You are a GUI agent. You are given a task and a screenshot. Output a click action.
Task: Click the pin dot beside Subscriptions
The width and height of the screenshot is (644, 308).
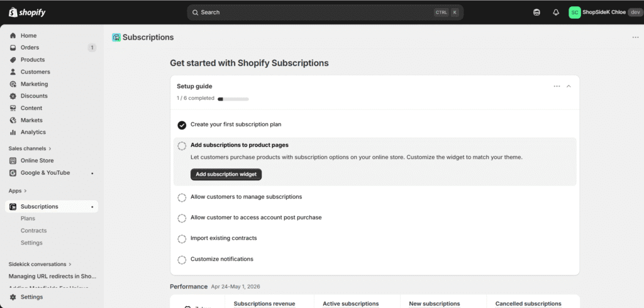92,207
